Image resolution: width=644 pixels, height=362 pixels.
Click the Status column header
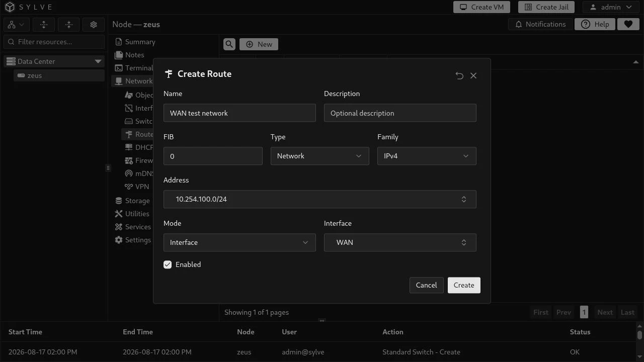tap(580, 332)
